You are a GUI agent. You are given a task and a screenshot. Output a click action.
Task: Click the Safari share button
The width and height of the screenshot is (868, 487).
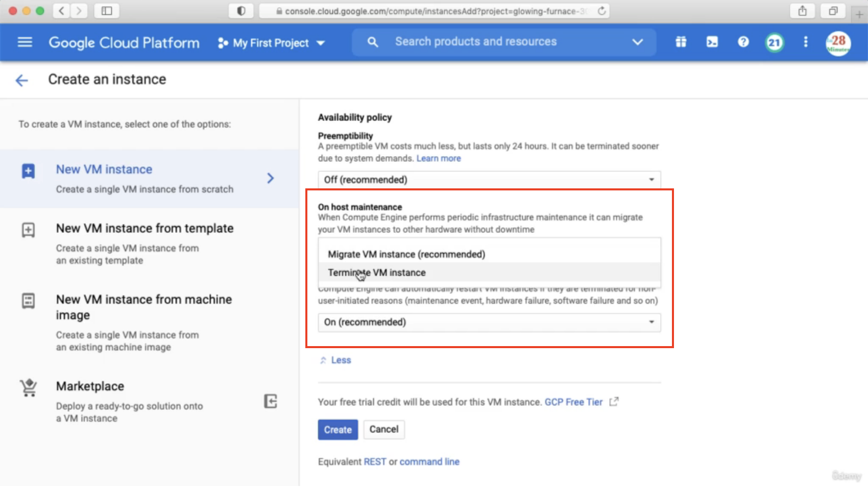(802, 11)
